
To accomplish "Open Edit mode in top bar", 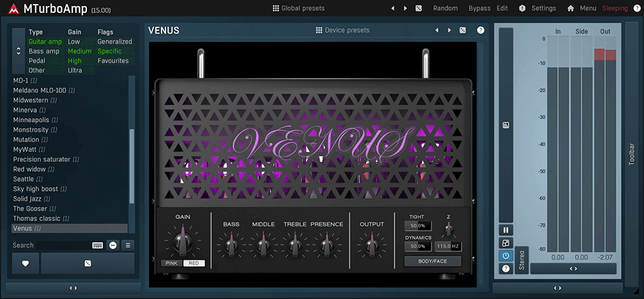I will 502,8.
